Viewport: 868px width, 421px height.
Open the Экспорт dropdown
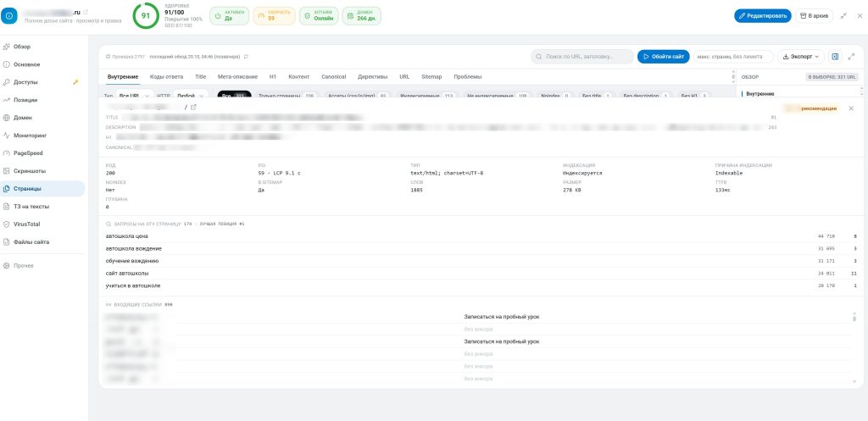coord(801,57)
